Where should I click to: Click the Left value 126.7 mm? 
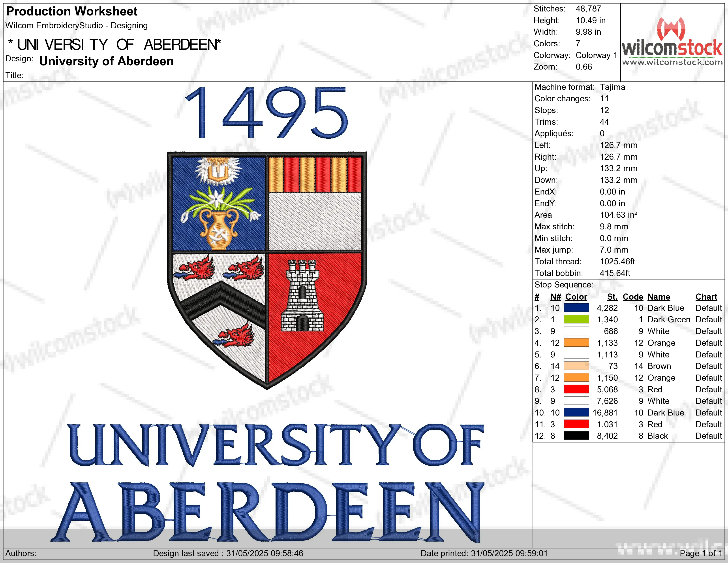click(x=618, y=145)
